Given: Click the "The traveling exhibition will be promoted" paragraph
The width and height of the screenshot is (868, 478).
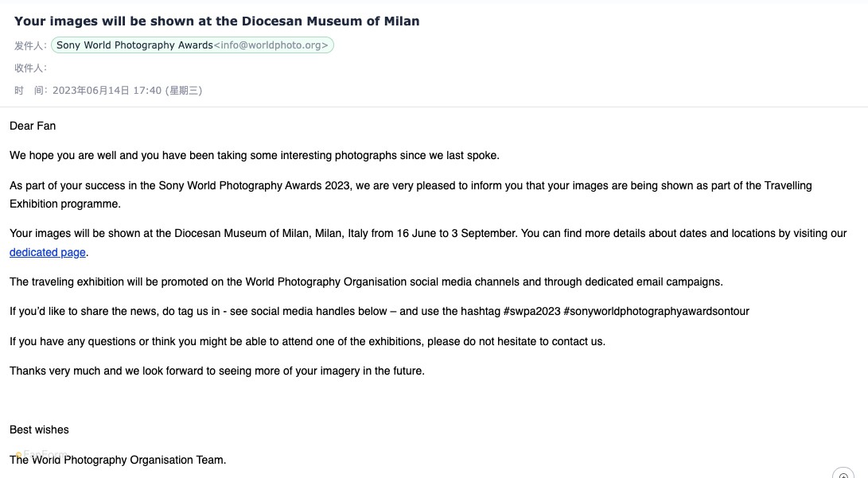Looking at the screenshot, I should (x=366, y=282).
